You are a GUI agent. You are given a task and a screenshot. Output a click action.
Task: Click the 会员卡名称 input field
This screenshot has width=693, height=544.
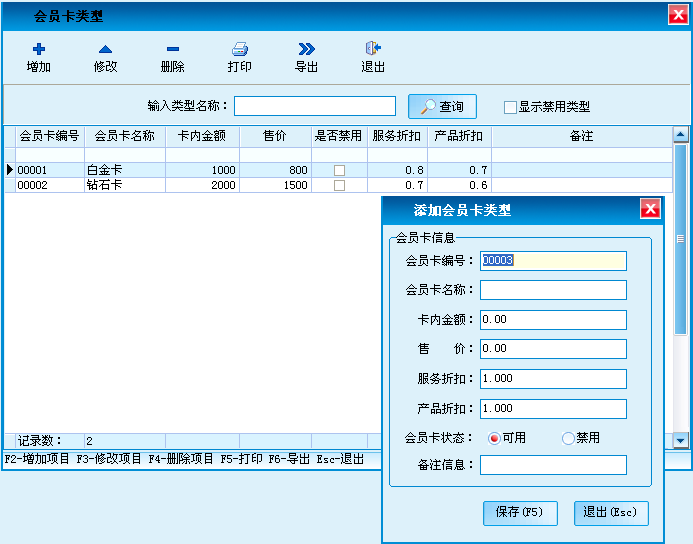(x=553, y=290)
